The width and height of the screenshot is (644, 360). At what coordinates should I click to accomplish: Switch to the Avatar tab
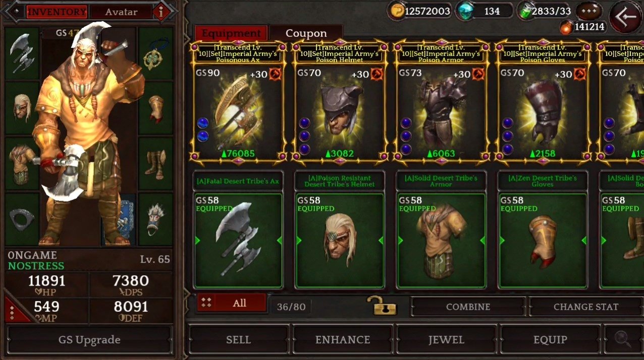tap(122, 12)
